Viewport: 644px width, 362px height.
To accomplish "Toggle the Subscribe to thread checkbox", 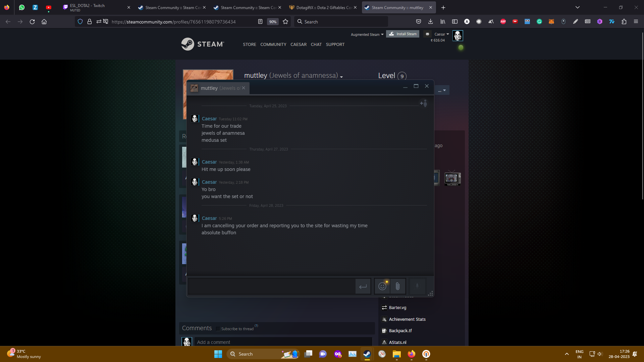I will [x=218, y=329].
